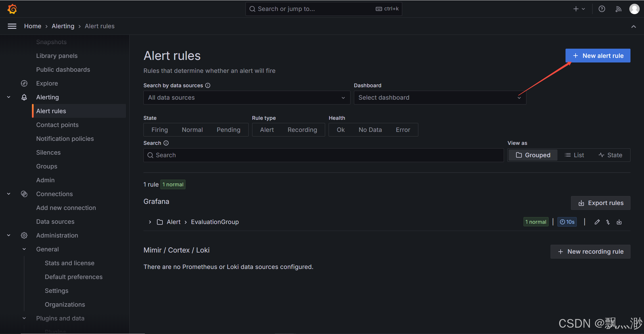Open the All data sources dropdown

point(247,98)
